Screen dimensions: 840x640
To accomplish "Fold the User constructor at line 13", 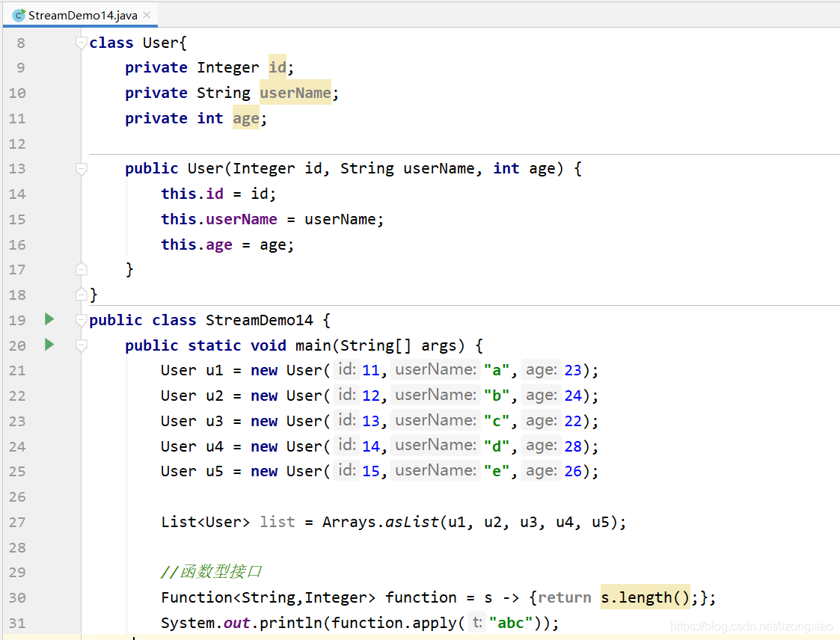I will 82,169.
